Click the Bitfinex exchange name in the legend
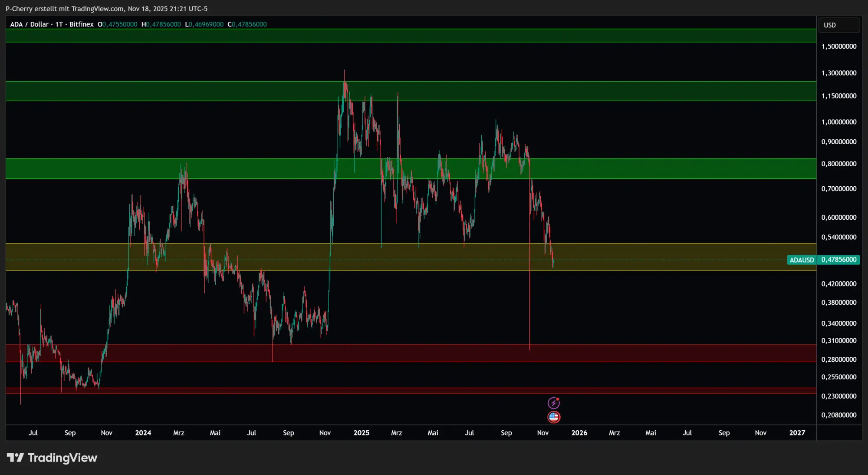This screenshot has height=475, width=868. pyautogui.click(x=81, y=24)
